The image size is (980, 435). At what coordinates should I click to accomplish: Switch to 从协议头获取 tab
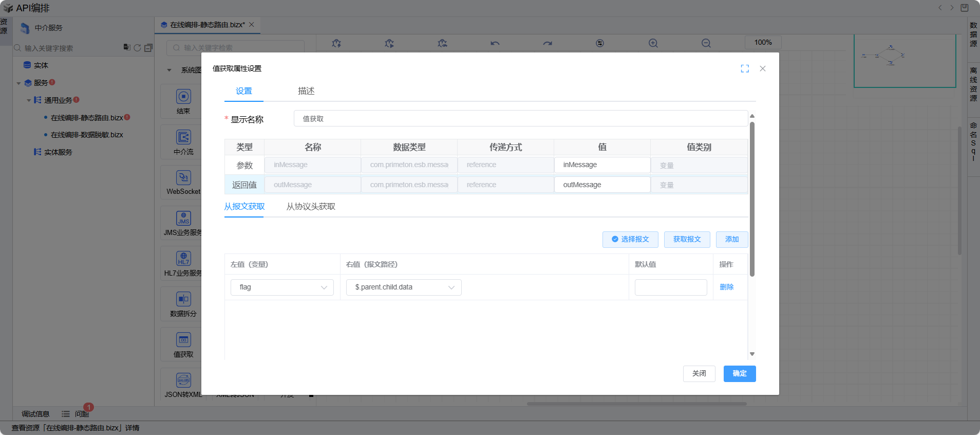pyautogui.click(x=311, y=207)
